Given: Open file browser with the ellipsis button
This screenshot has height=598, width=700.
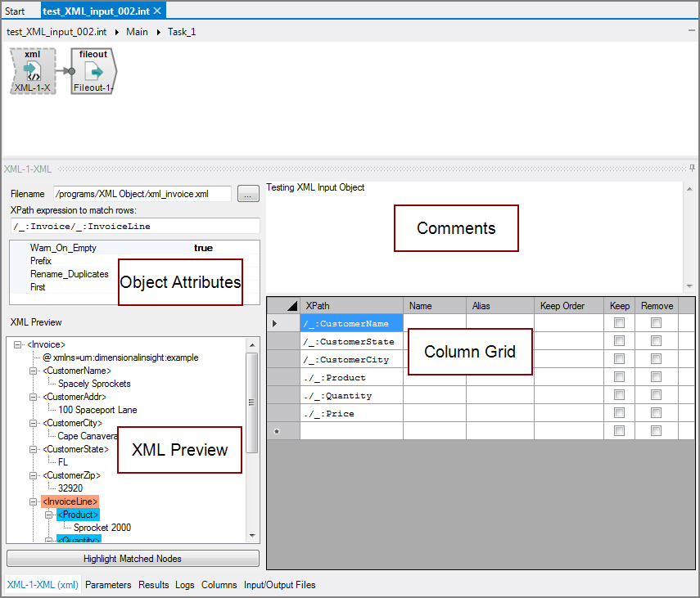Looking at the screenshot, I should [248, 195].
